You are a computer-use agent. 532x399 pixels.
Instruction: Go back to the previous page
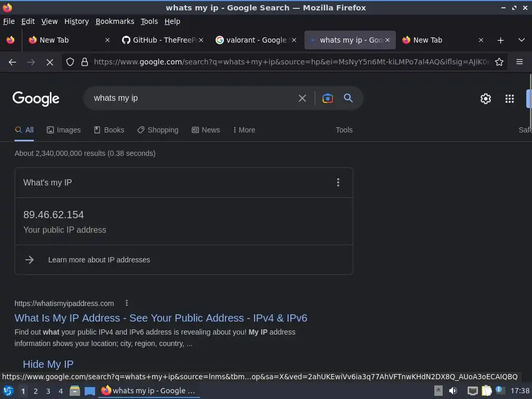click(x=12, y=62)
